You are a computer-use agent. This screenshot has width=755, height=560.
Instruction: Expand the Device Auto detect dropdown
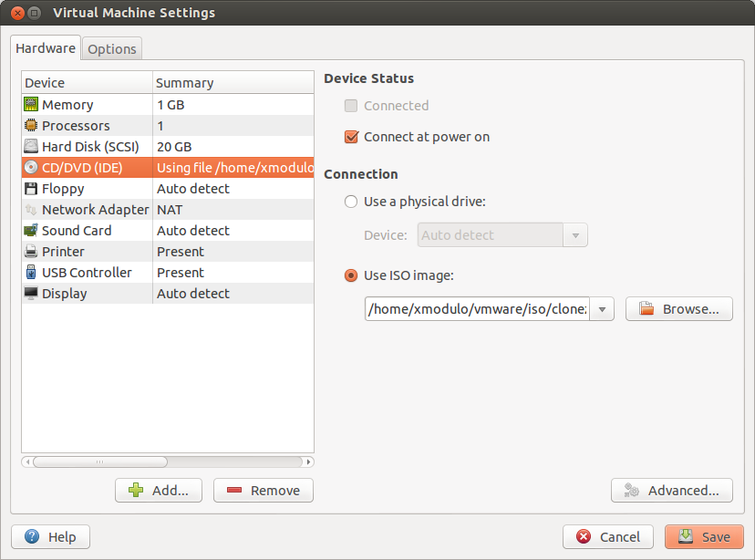pos(575,235)
